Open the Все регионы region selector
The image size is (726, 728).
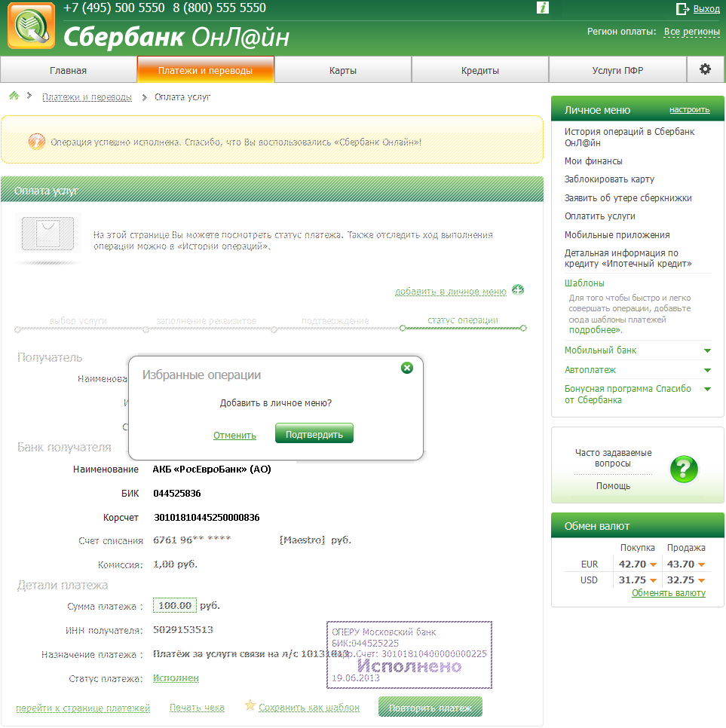pyautogui.click(x=691, y=32)
